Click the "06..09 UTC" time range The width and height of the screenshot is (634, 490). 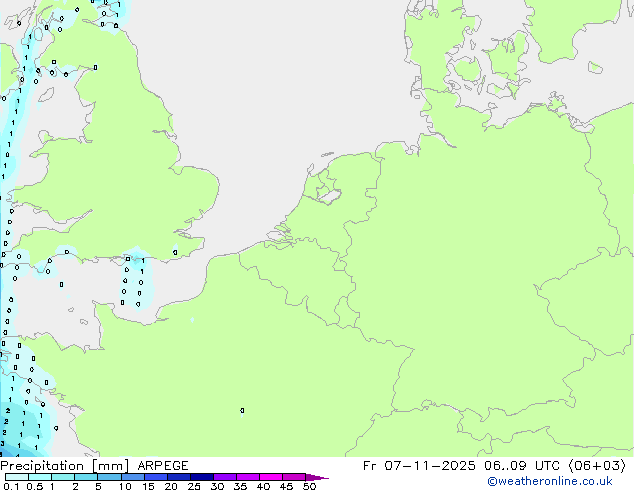(522, 466)
